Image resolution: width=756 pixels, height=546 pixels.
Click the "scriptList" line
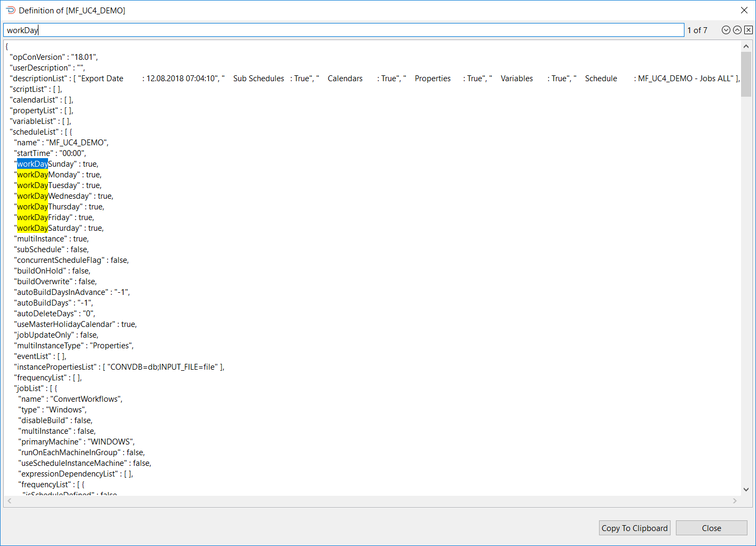(x=36, y=89)
